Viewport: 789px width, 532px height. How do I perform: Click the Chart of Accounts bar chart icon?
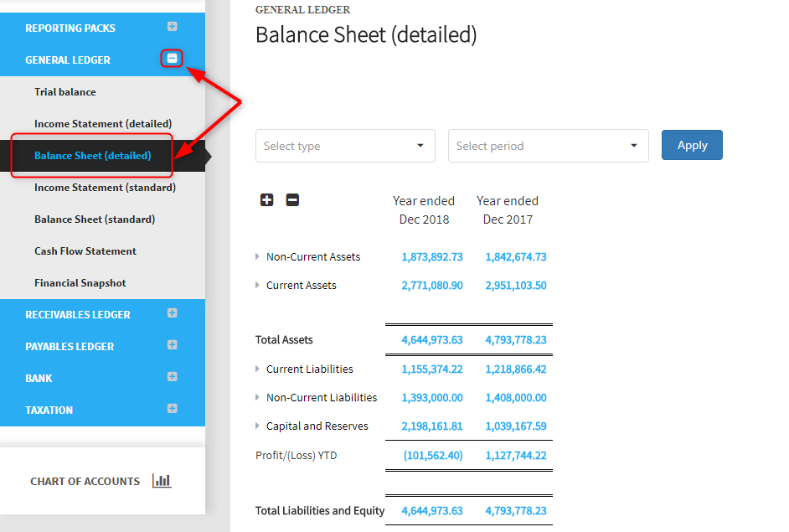162,481
